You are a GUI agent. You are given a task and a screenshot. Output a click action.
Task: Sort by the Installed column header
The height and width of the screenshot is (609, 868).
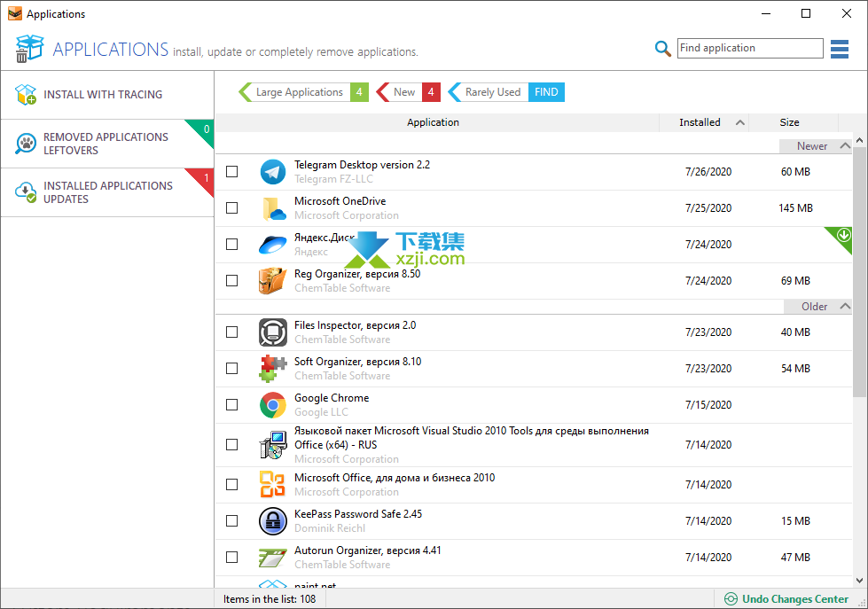(704, 122)
